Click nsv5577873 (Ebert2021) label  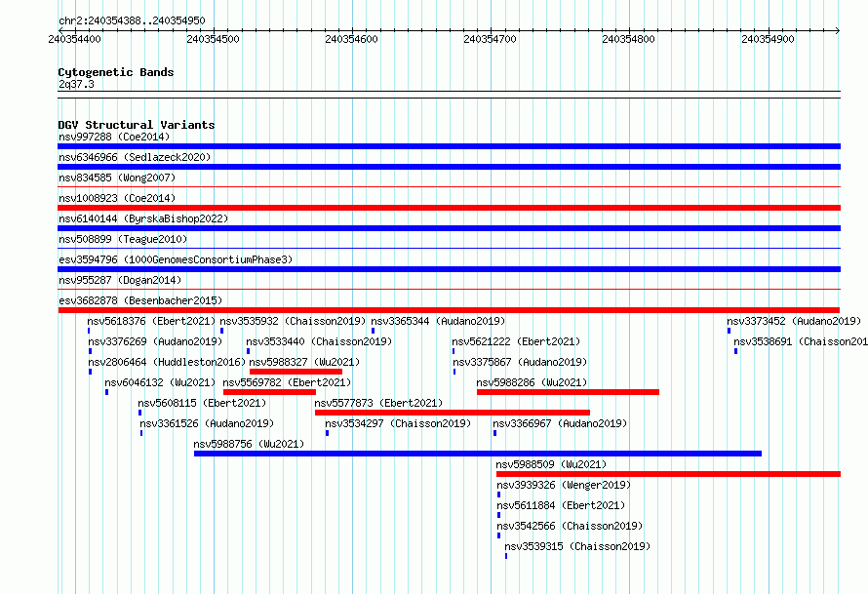[378, 403]
